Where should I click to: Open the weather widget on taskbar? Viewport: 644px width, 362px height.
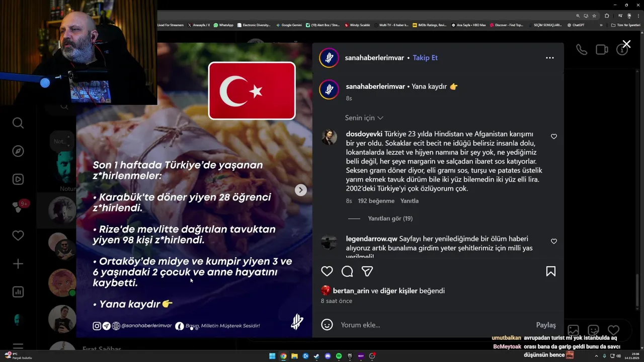(18, 356)
